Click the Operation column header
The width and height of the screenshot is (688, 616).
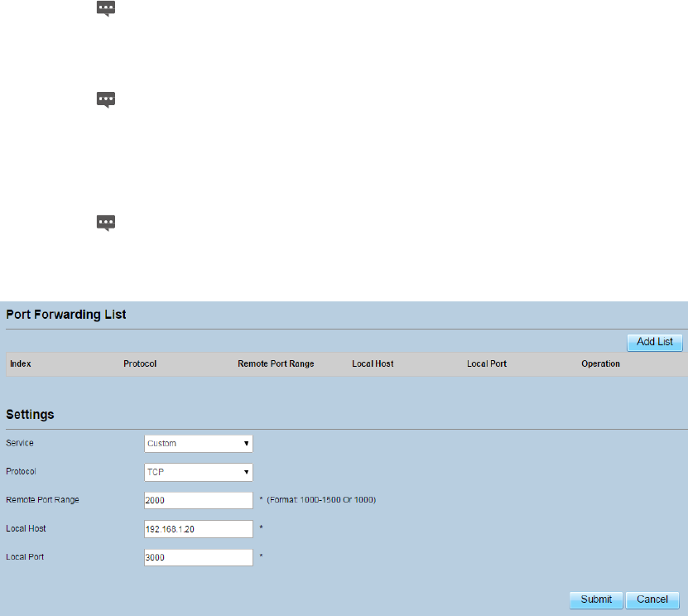pos(601,363)
